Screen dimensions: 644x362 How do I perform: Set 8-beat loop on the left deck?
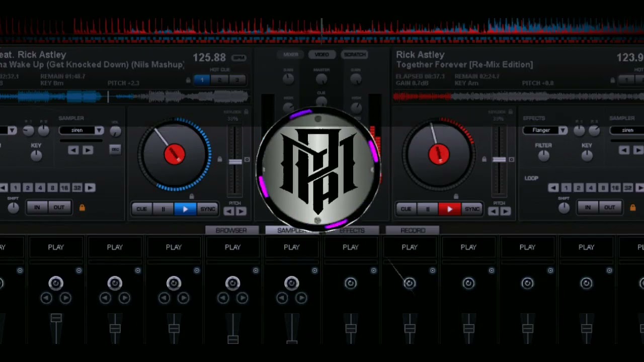52,188
